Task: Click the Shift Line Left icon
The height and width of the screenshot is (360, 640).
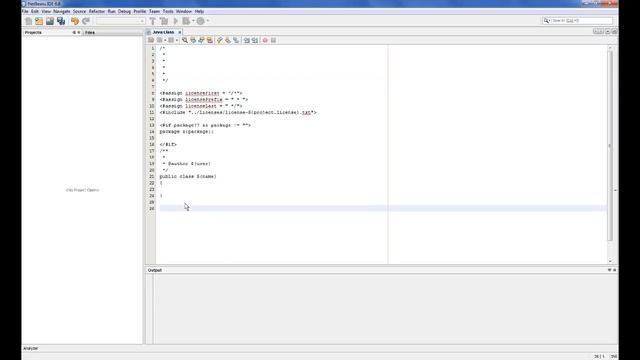Action: pyautogui.click(x=247, y=40)
